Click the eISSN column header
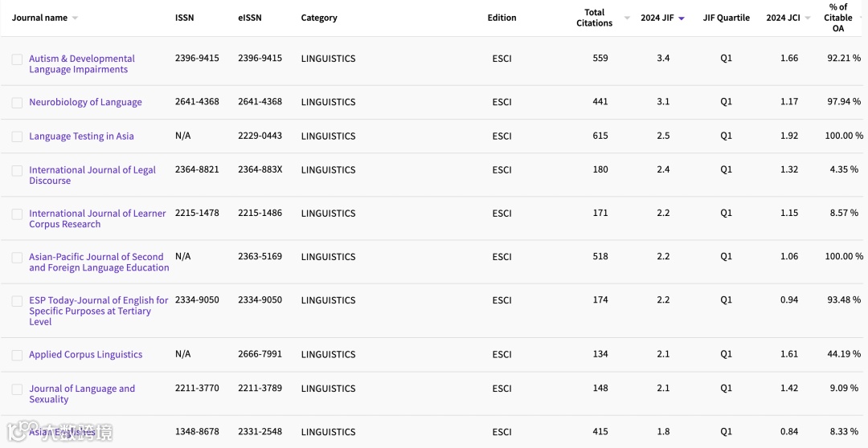The width and height of the screenshot is (868, 448). click(x=249, y=18)
